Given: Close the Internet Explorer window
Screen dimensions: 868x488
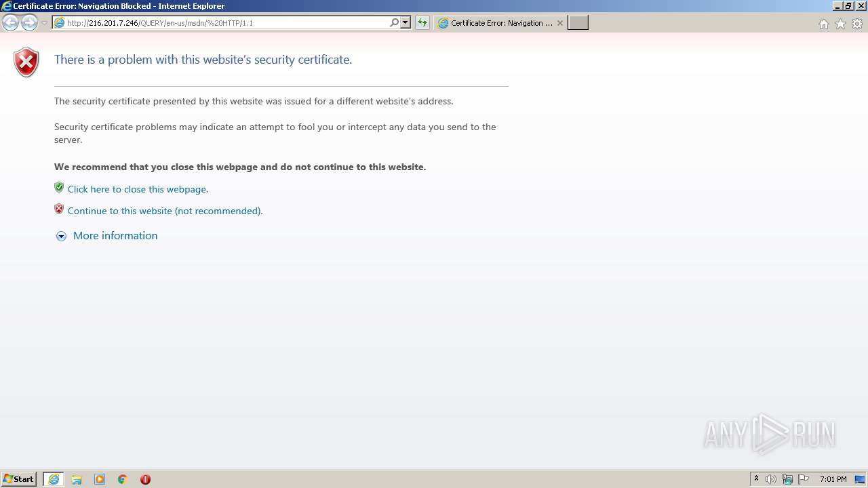Looking at the screenshot, I should tap(860, 6).
